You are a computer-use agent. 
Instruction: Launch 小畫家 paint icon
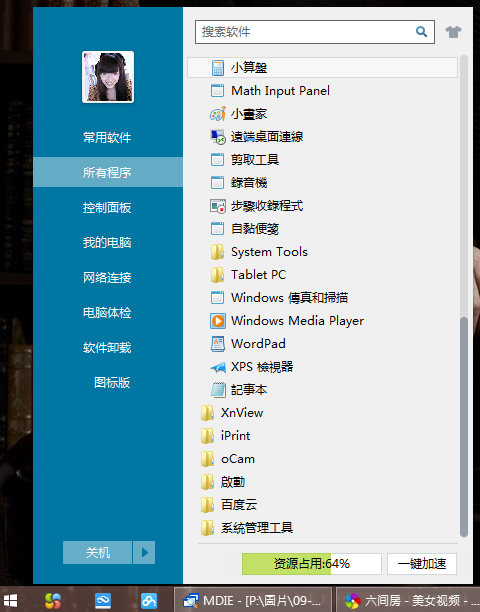tap(218, 114)
